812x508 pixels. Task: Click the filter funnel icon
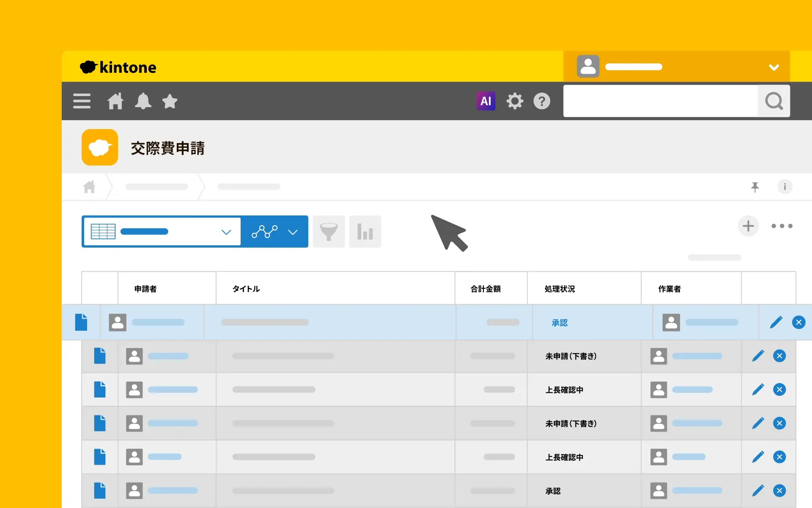pos(329,232)
